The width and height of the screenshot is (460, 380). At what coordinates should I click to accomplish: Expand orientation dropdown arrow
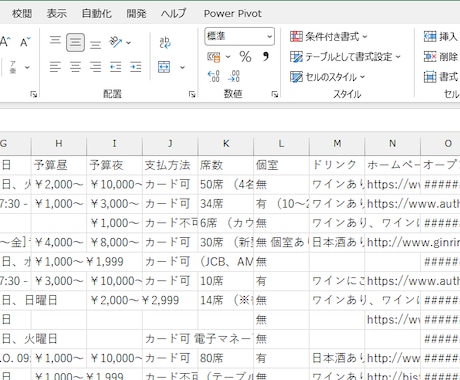tap(128, 43)
